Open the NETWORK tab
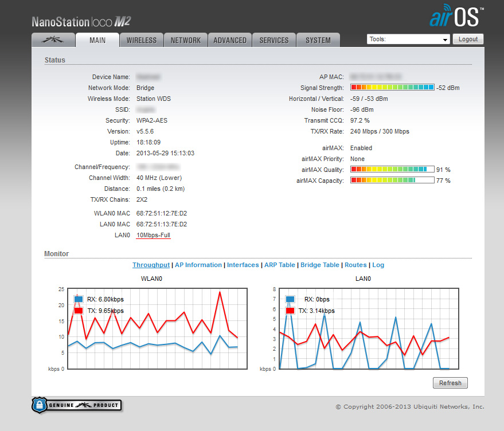 click(185, 40)
